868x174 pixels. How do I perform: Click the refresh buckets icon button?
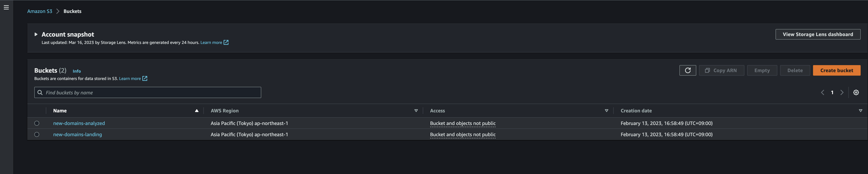[x=687, y=71]
